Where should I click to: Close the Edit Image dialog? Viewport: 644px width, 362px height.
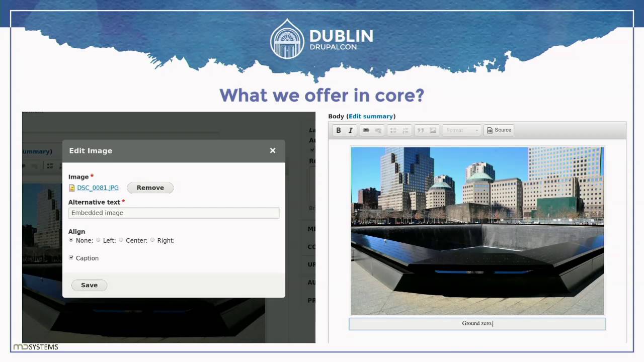pos(273,150)
